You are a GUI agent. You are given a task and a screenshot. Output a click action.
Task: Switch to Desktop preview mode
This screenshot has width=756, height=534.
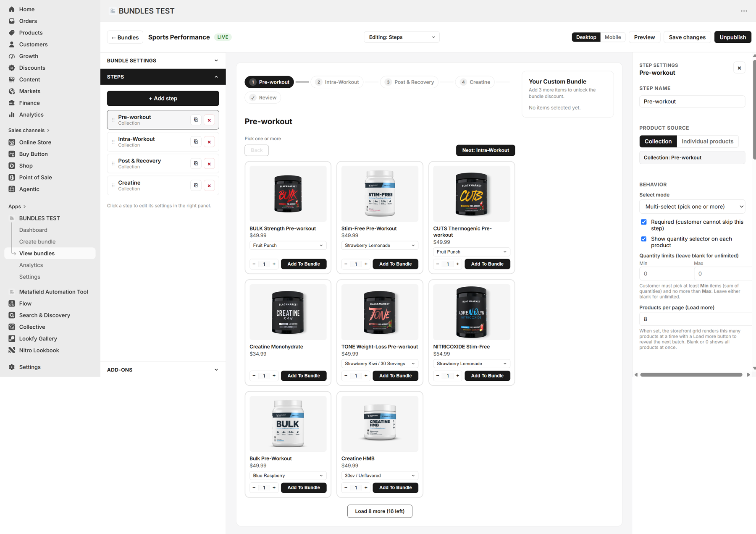[586, 37]
